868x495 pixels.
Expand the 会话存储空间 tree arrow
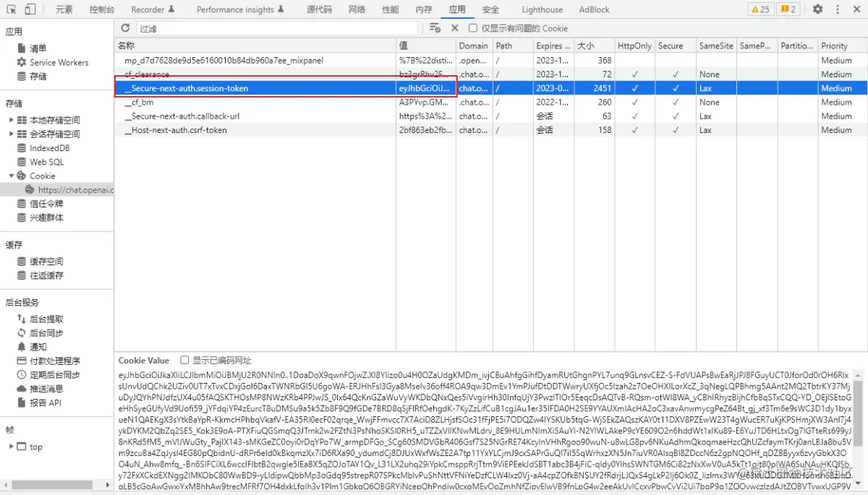click(x=11, y=134)
